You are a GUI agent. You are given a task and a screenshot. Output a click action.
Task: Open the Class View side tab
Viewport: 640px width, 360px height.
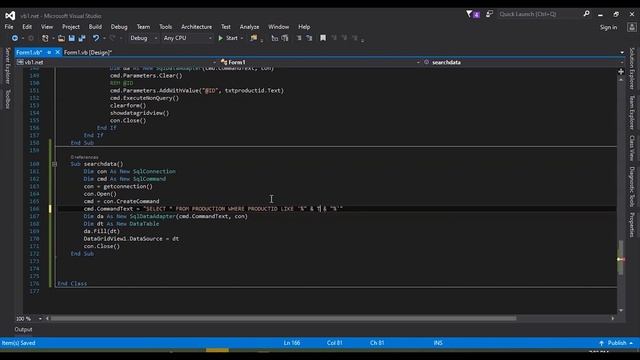(632, 148)
